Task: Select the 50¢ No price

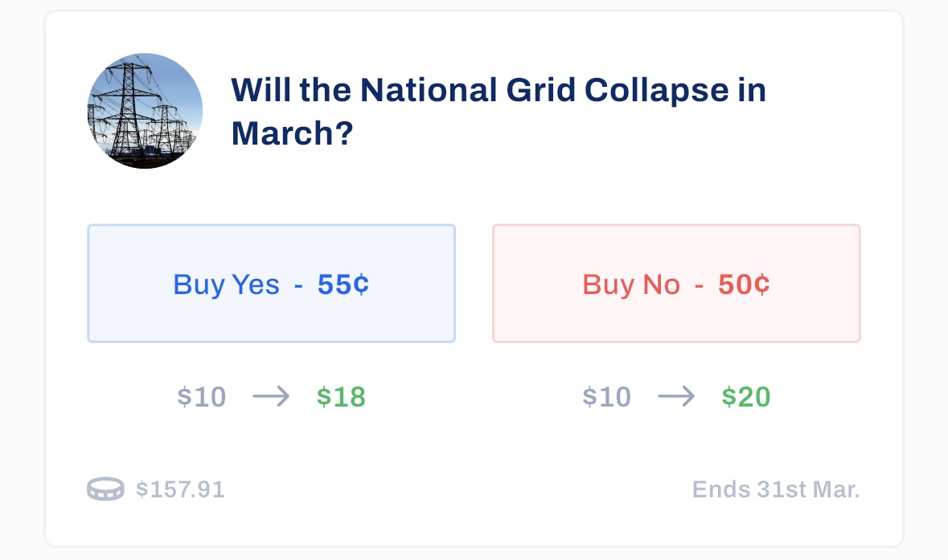Action: point(744,284)
